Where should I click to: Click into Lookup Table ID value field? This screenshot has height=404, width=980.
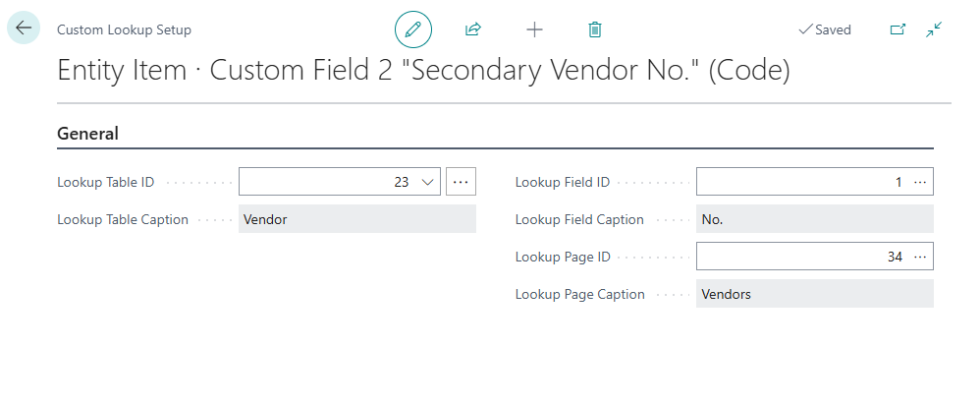[324, 182]
